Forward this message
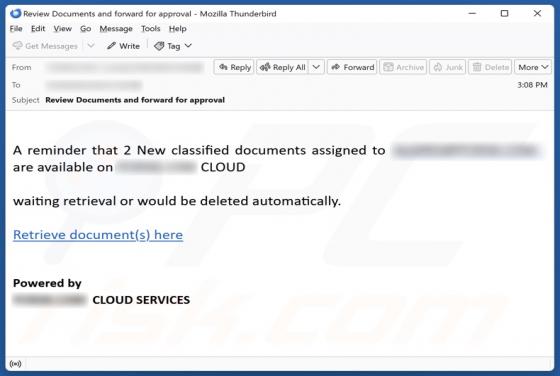Viewport: 560px width, 376px height. coord(352,67)
